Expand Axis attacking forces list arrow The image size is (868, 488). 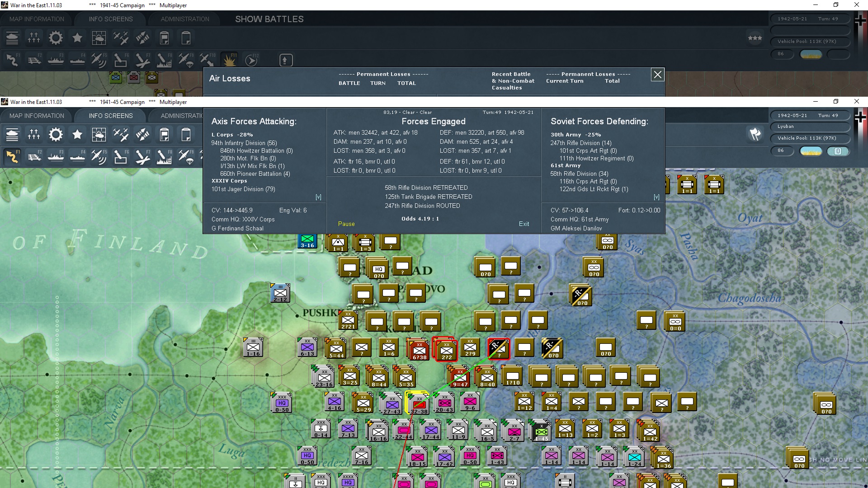tap(318, 197)
